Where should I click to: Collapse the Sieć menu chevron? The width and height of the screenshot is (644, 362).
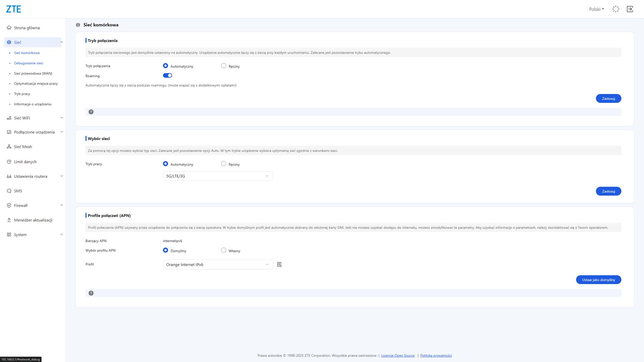(x=62, y=42)
